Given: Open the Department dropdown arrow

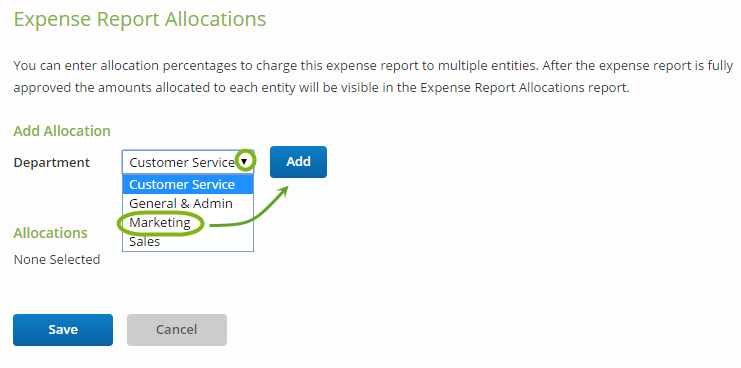Looking at the screenshot, I should click(244, 162).
